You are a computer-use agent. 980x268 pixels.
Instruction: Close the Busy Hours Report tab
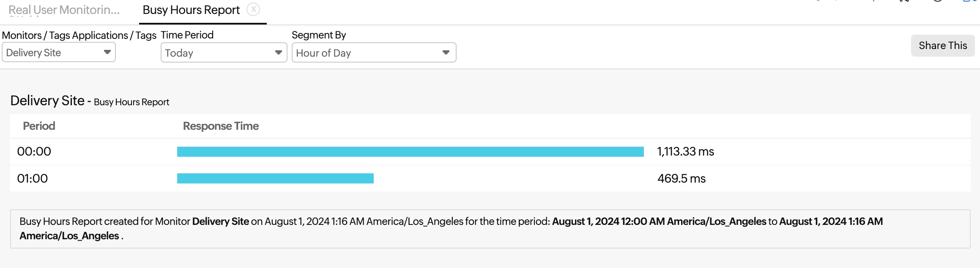coord(253,9)
